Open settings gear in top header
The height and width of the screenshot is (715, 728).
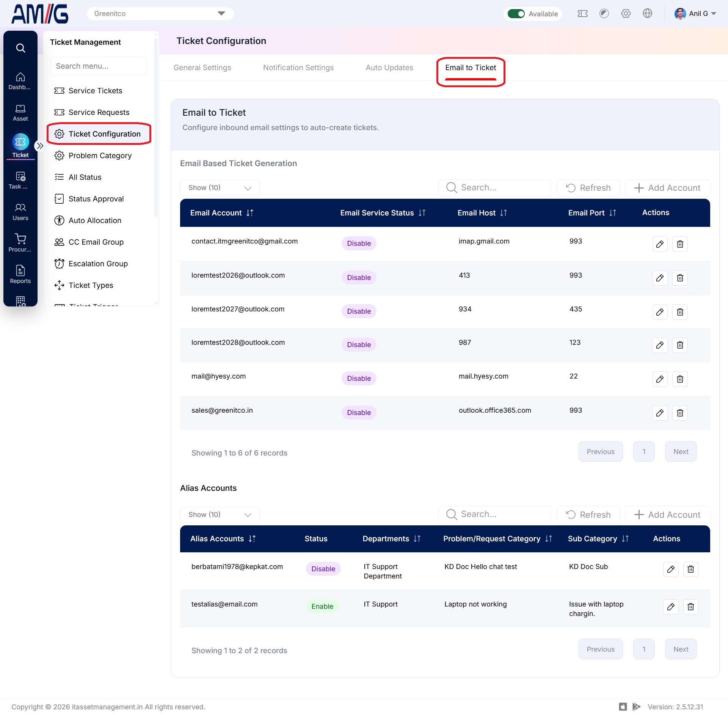click(x=626, y=14)
